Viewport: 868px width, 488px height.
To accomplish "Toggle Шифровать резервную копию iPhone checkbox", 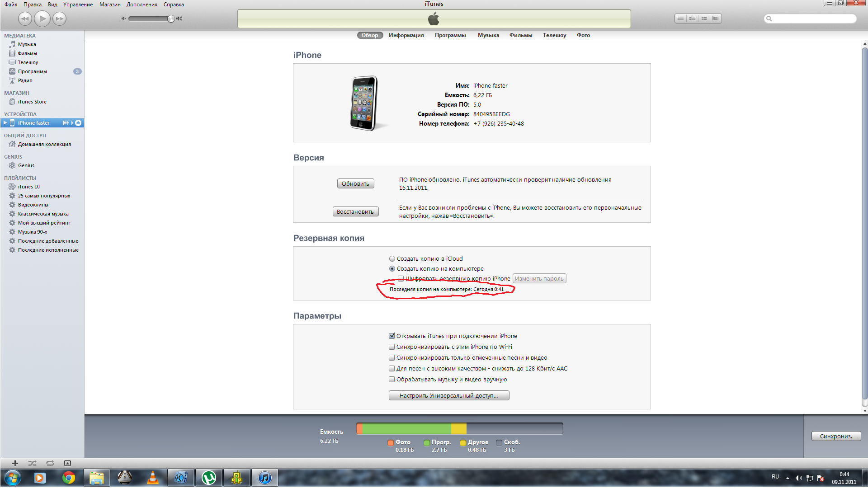I will [x=401, y=279].
